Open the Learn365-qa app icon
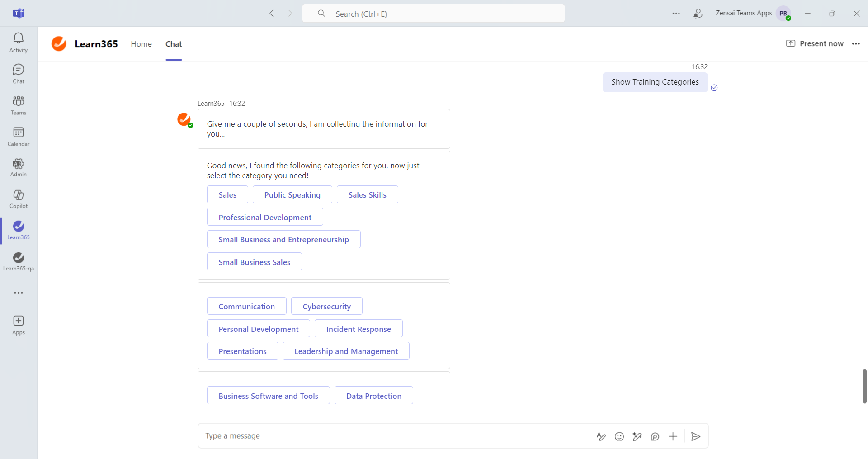The height and width of the screenshot is (459, 868). (19, 261)
